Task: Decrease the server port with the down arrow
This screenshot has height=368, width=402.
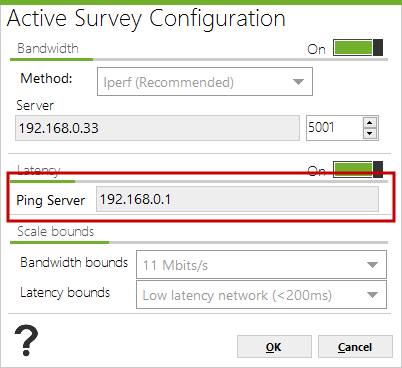Action: tap(369, 134)
